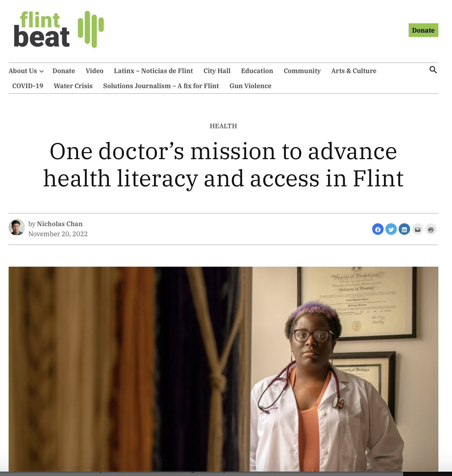
Task: Go home via Flint Beat logo
Action: pos(59,29)
